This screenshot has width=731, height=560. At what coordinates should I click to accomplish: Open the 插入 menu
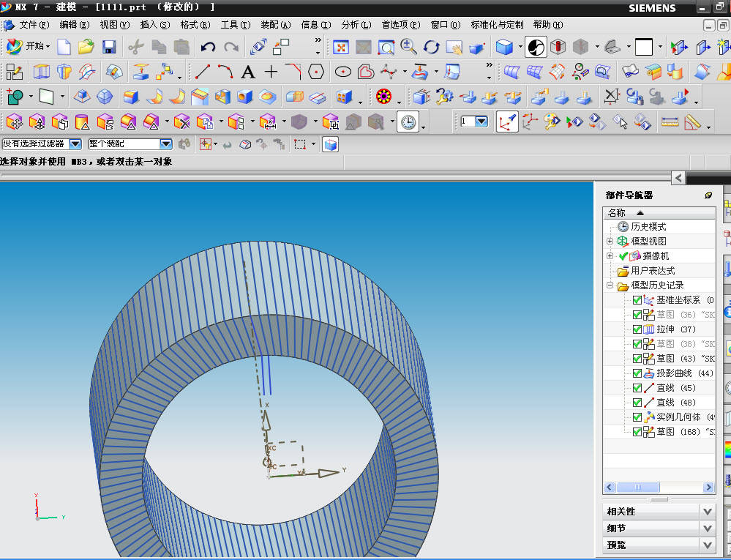pyautogui.click(x=155, y=25)
